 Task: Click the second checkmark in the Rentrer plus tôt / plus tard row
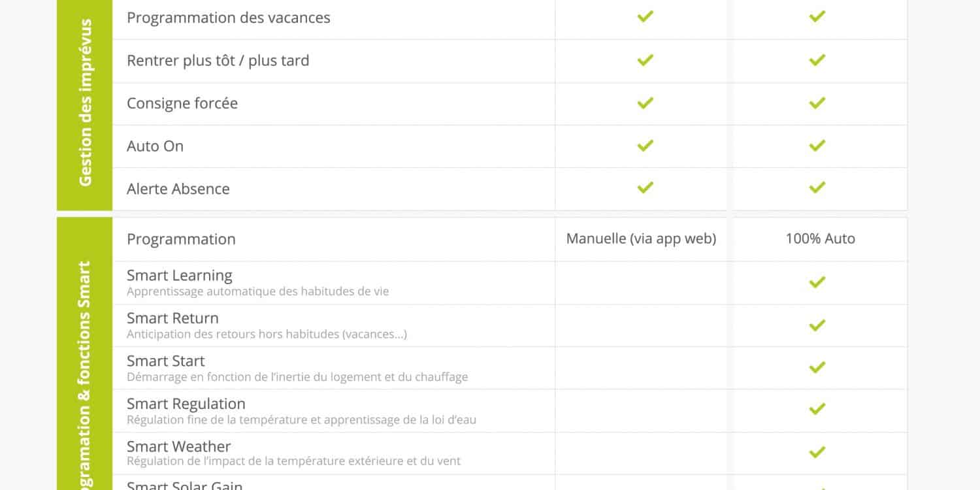tap(817, 60)
